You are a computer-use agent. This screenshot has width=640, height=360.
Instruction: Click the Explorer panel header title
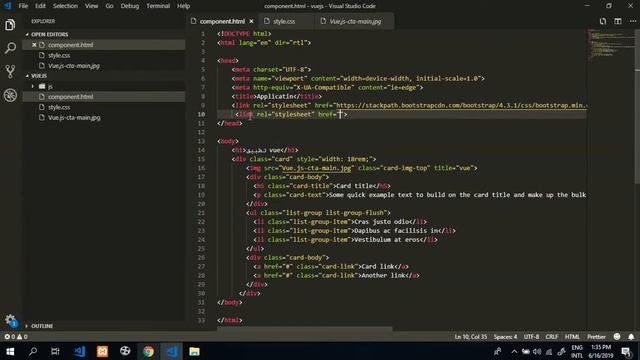pos(43,21)
